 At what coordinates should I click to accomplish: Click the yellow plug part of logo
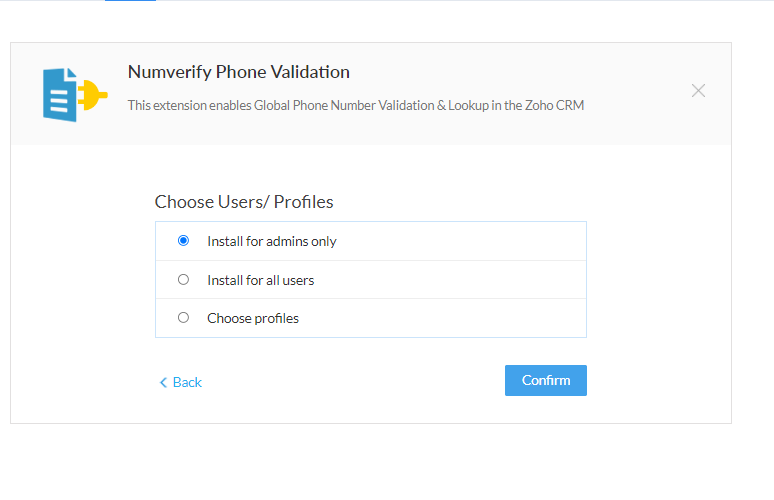tap(93, 95)
